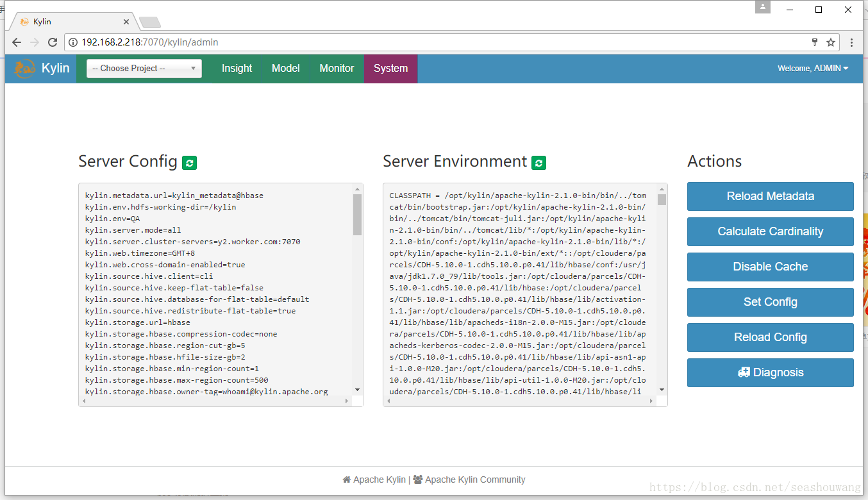View site info icon in address bar

73,42
